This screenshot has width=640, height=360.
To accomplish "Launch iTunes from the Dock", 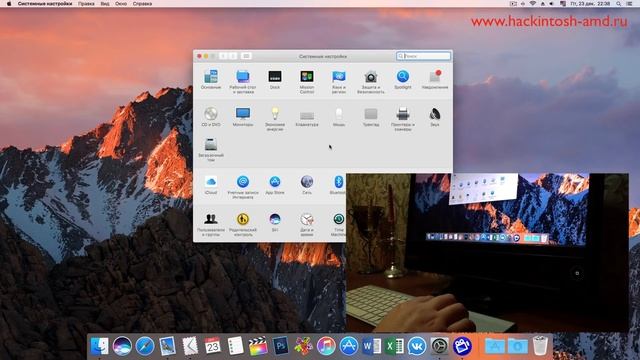I will (326, 346).
